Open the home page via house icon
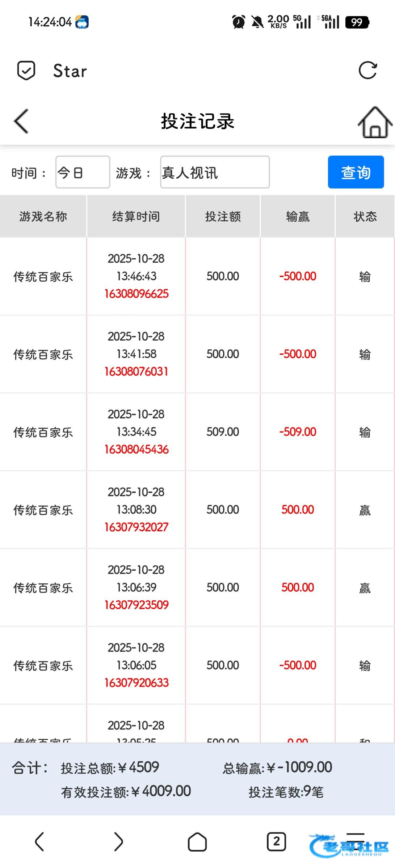This screenshot has height=868, width=395. (x=375, y=122)
